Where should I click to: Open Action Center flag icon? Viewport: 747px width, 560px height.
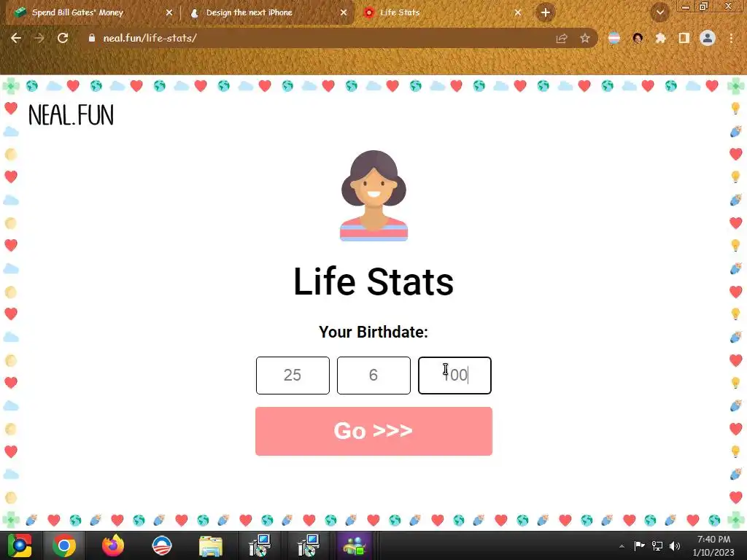[639, 545]
